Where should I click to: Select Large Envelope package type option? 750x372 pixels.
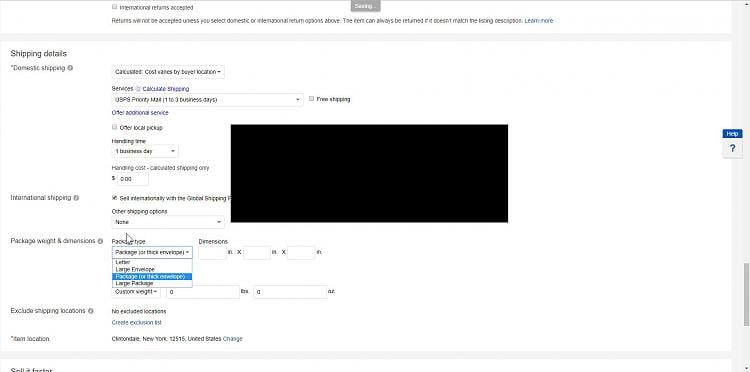[152, 269]
